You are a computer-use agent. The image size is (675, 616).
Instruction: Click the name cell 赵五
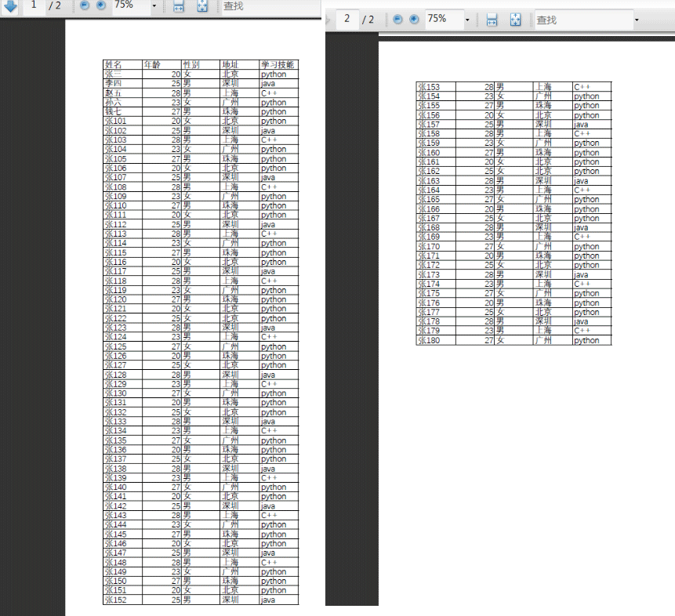(122, 93)
